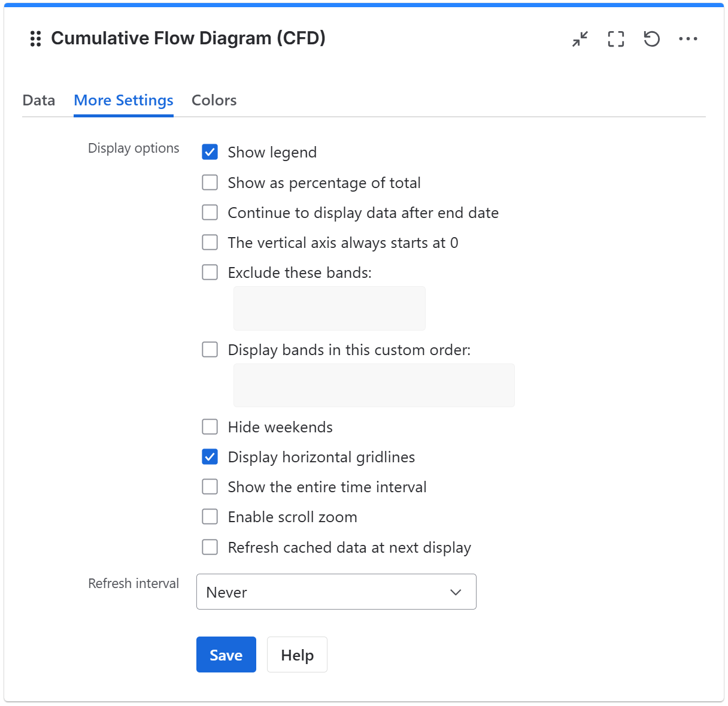Open fullscreen view of the widget
728x706 pixels.
click(615, 38)
